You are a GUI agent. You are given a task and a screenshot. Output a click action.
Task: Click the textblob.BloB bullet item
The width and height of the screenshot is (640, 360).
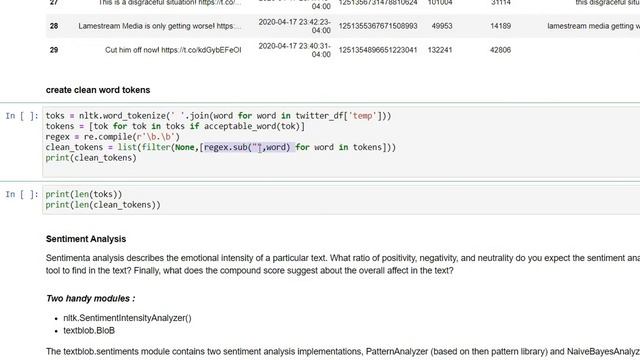(x=89, y=331)
